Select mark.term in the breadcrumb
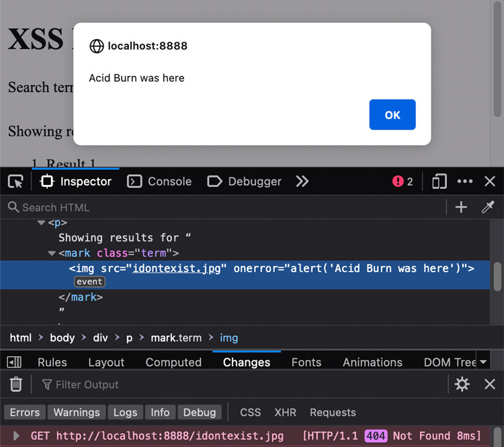 (176, 337)
